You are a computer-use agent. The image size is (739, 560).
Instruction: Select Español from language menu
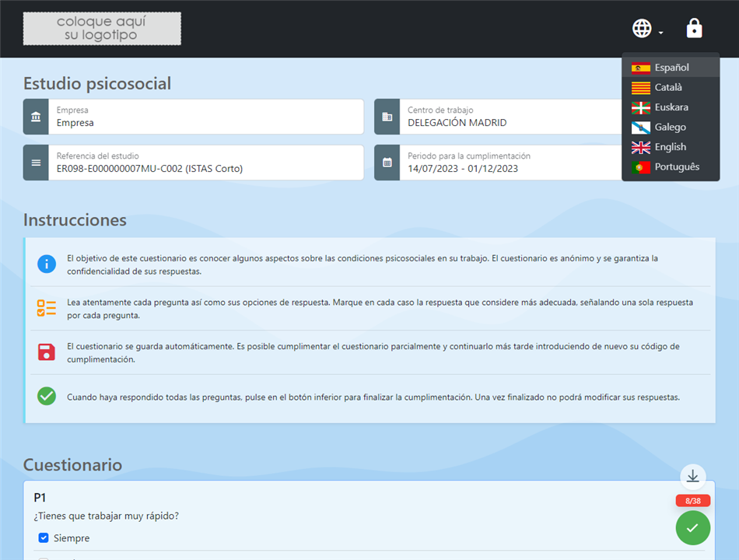(671, 68)
